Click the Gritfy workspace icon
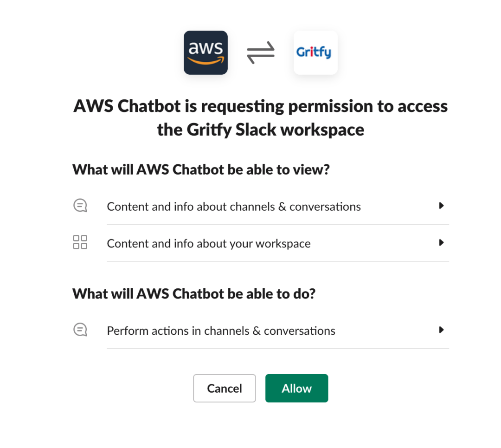The image size is (501, 448). pyautogui.click(x=315, y=52)
